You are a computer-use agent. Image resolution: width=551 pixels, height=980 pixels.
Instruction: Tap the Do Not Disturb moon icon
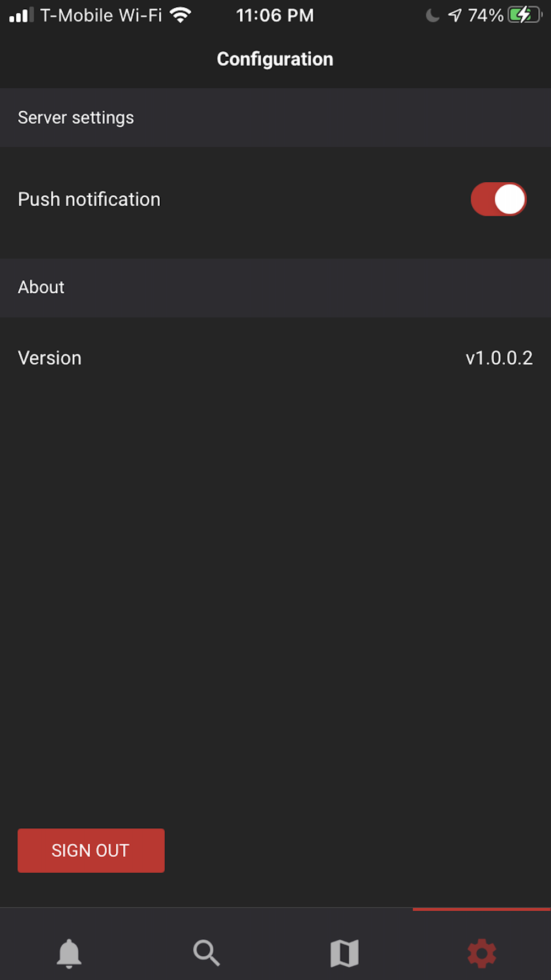tap(433, 15)
